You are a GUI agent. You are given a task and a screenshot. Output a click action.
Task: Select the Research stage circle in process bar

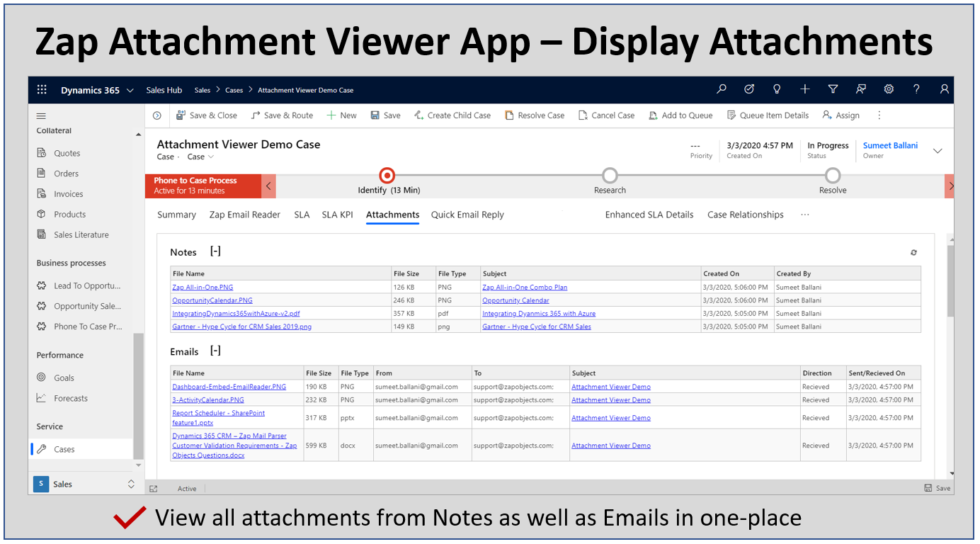coord(610,176)
